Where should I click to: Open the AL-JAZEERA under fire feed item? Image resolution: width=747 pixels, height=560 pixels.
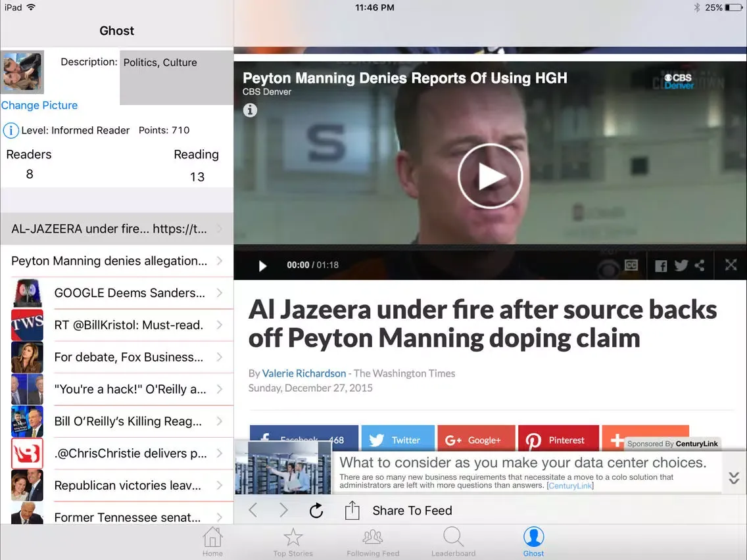pyautogui.click(x=117, y=229)
